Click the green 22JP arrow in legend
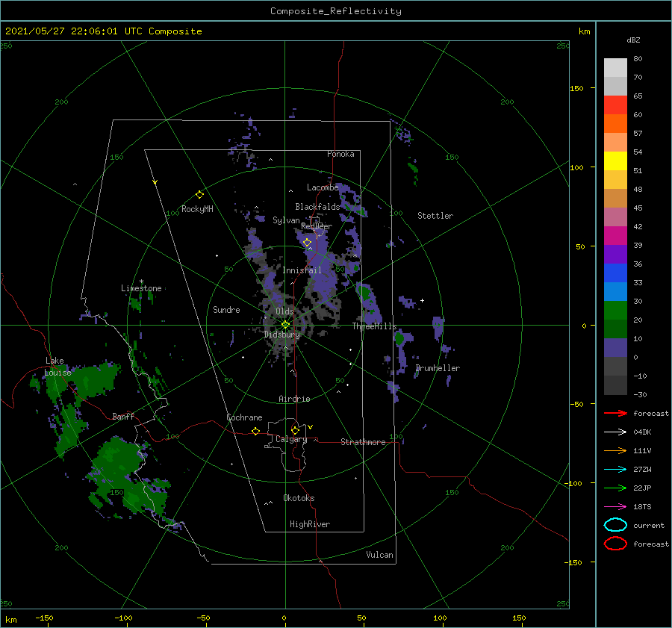The image size is (672, 628). coord(615,488)
